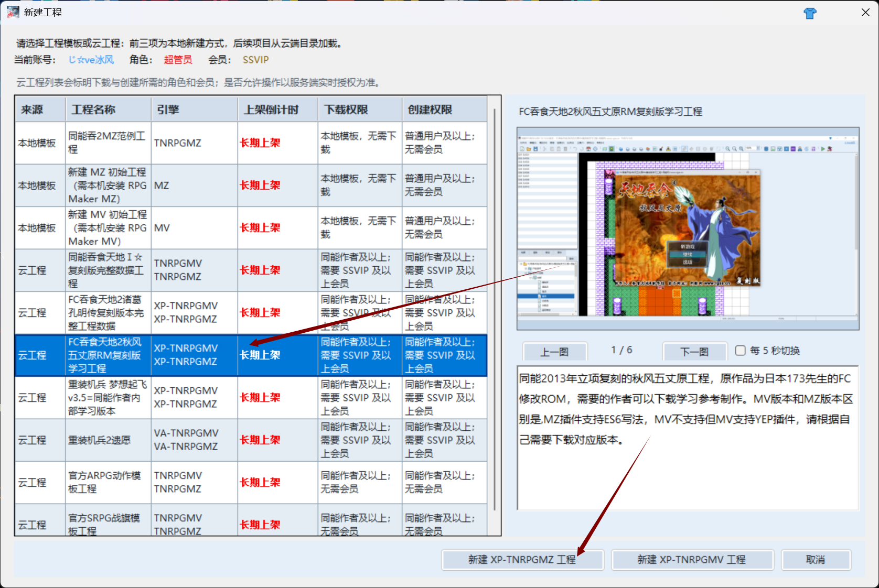Click the 下一图 button

pyautogui.click(x=694, y=352)
